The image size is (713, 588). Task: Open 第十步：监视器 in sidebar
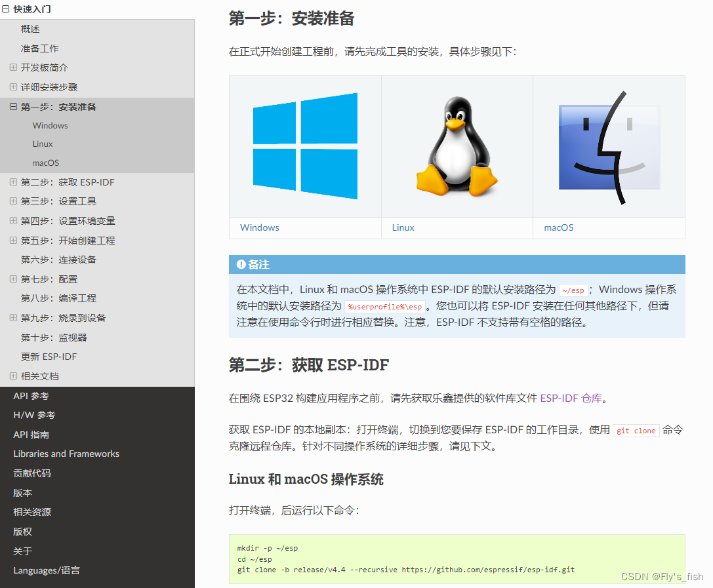(54, 337)
